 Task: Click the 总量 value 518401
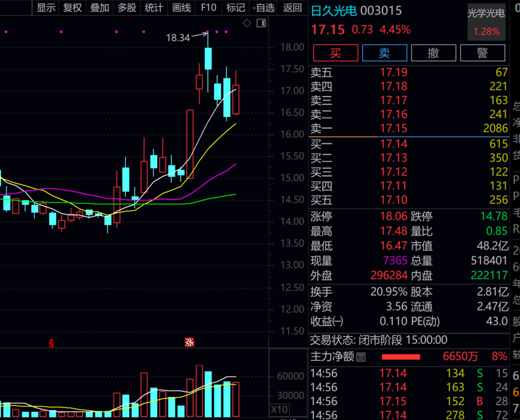[489, 261]
